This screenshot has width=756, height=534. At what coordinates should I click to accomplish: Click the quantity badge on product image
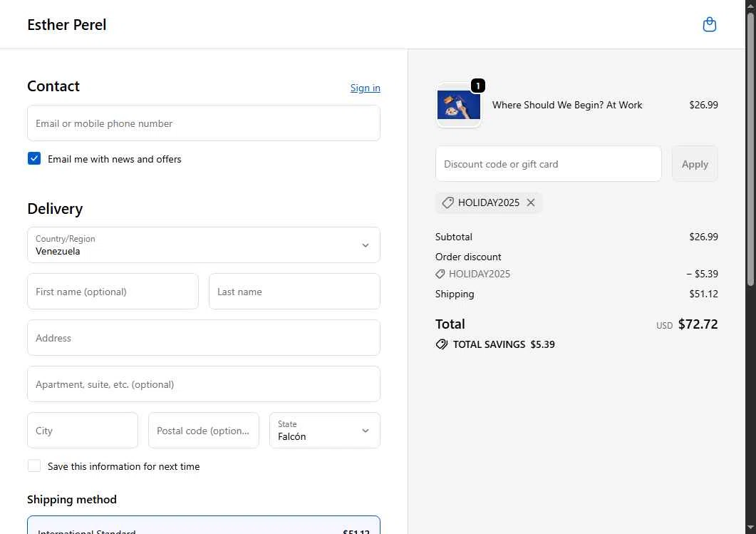pyautogui.click(x=477, y=86)
